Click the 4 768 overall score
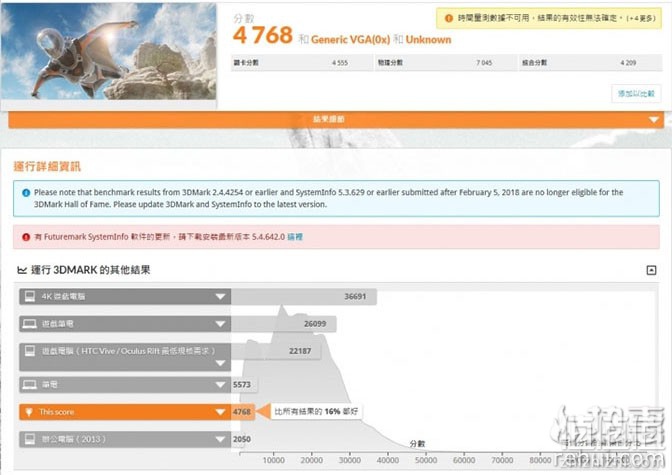Viewport: 672px width, 475px height. 263,35
